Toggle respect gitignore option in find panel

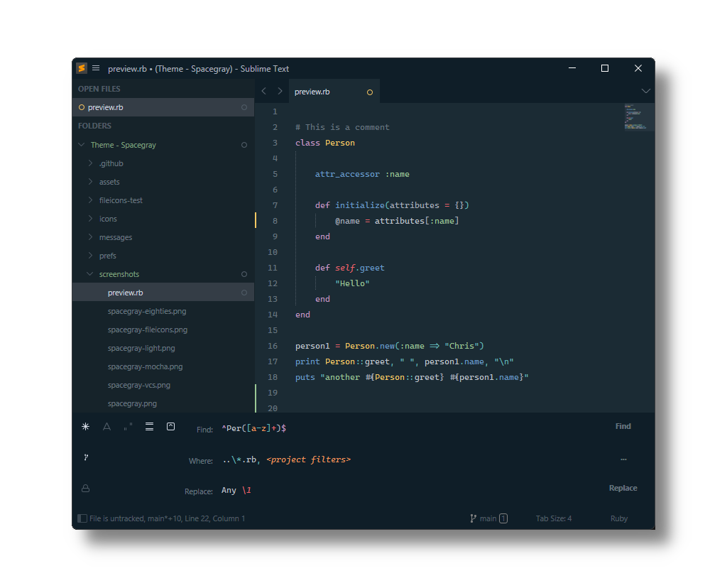(x=86, y=458)
